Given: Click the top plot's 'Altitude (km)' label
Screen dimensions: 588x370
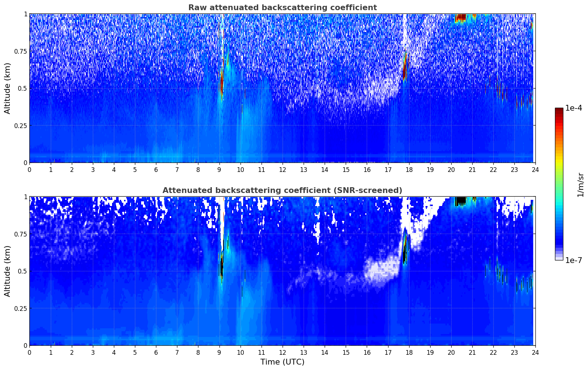Looking at the screenshot, I should pyautogui.click(x=8, y=88).
